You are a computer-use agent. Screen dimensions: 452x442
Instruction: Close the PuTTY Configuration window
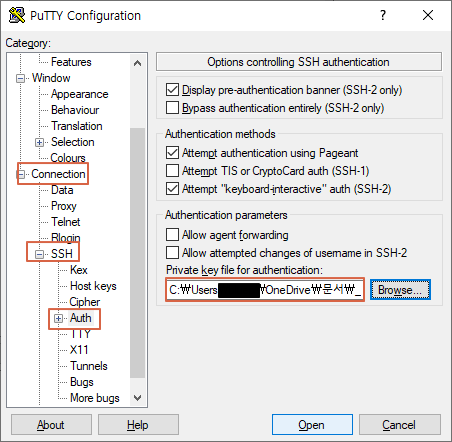[428, 15]
